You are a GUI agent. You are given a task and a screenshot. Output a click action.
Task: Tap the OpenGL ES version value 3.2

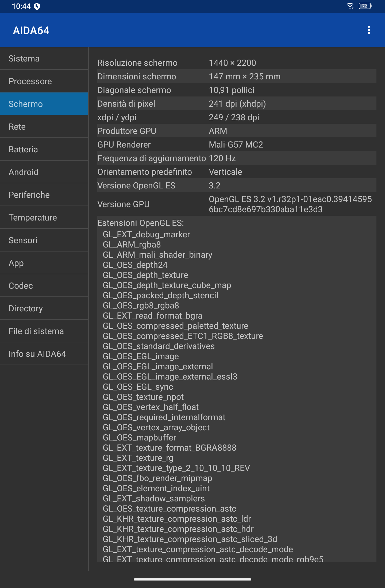click(x=215, y=185)
